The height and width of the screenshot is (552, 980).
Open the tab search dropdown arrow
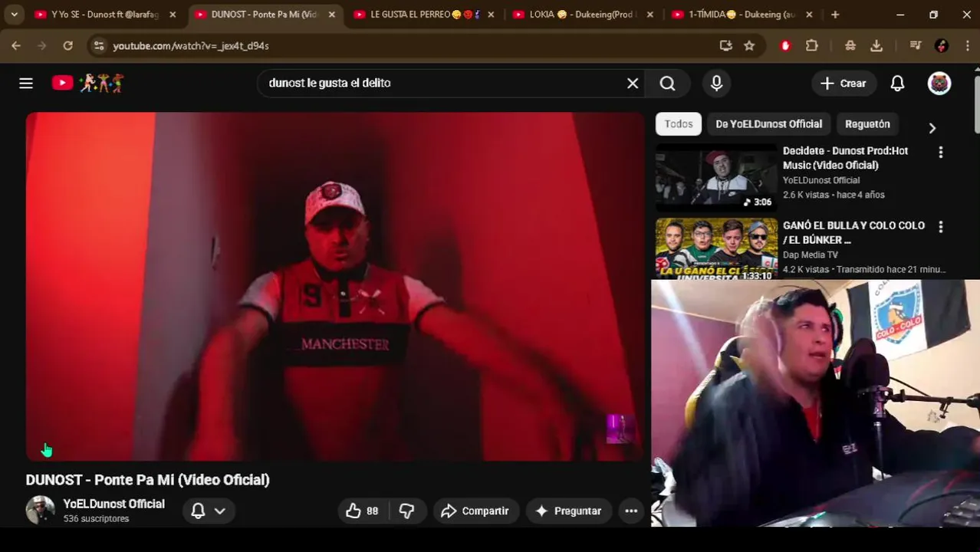pyautogui.click(x=14, y=15)
